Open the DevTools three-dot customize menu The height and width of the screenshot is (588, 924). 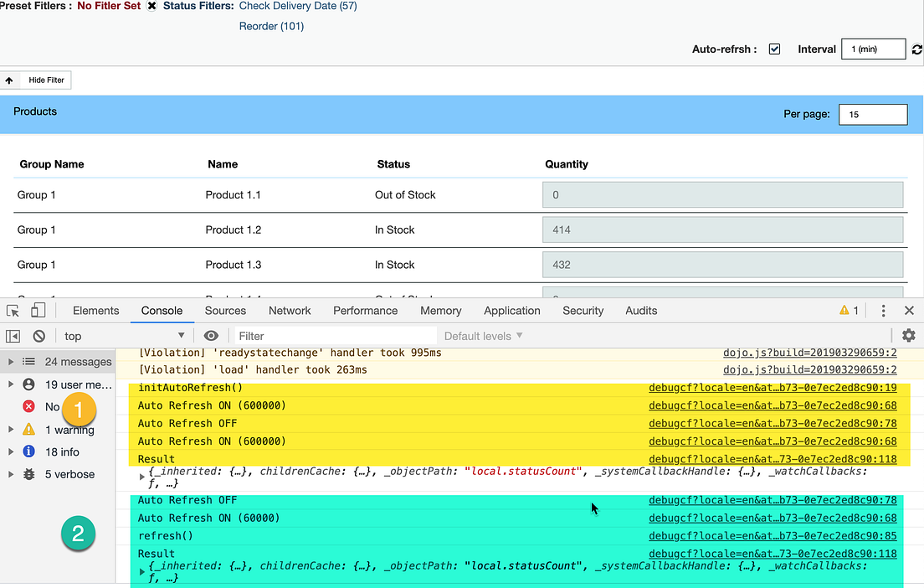coord(883,310)
